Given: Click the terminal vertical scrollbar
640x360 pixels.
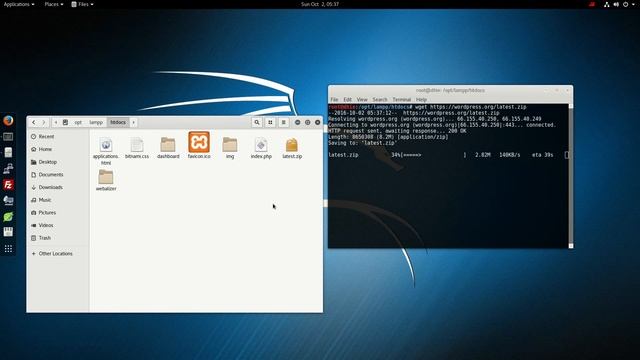Looking at the screenshot, I should coord(571,176).
